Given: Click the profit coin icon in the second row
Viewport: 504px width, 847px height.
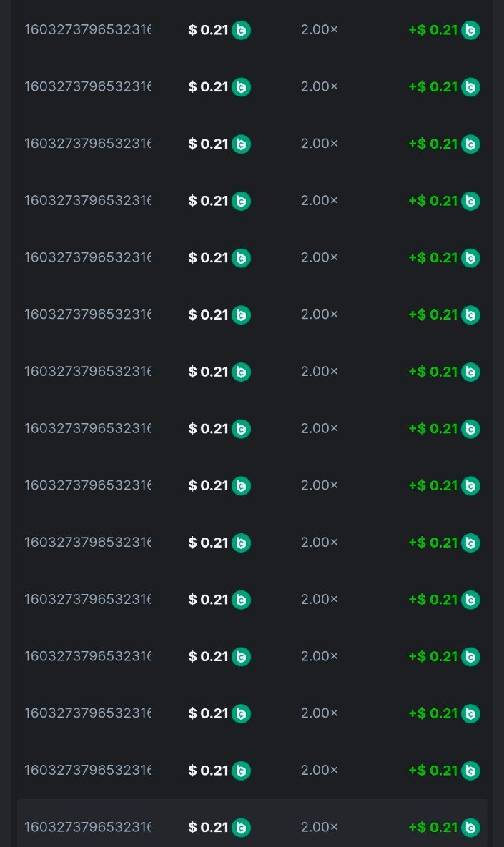Looking at the screenshot, I should [x=470, y=87].
